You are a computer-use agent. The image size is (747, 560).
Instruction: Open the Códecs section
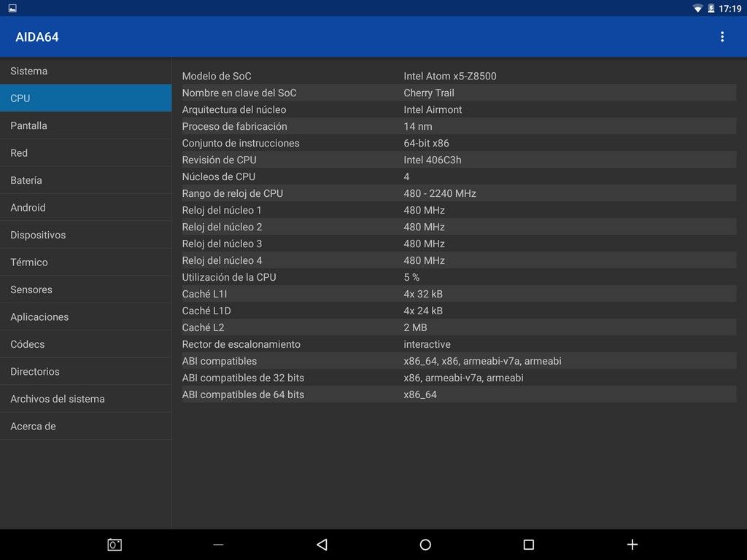coord(86,344)
